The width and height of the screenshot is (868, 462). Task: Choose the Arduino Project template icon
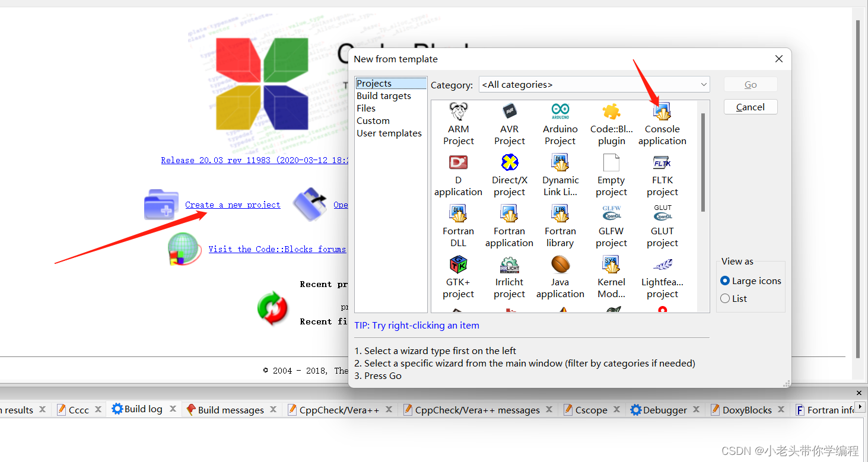(x=560, y=111)
